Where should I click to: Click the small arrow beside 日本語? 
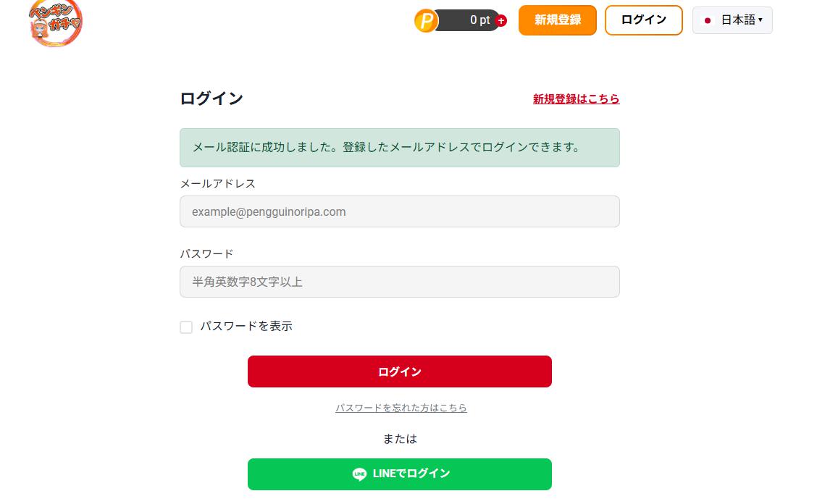click(x=760, y=20)
